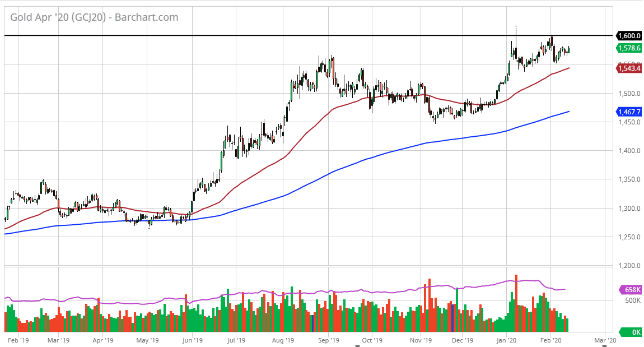Image resolution: width=644 pixels, height=347 pixels.
Task: Select the blue 1,467.7 moving average flag
Action: click(629, 112)
